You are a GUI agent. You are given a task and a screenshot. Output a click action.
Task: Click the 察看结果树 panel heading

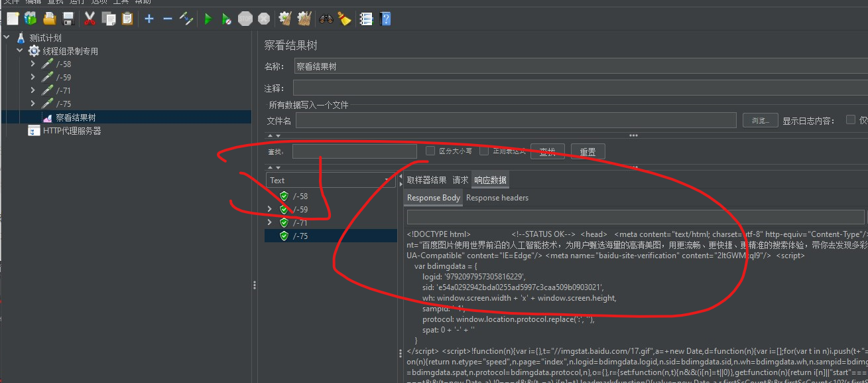[x=291, y=45]
